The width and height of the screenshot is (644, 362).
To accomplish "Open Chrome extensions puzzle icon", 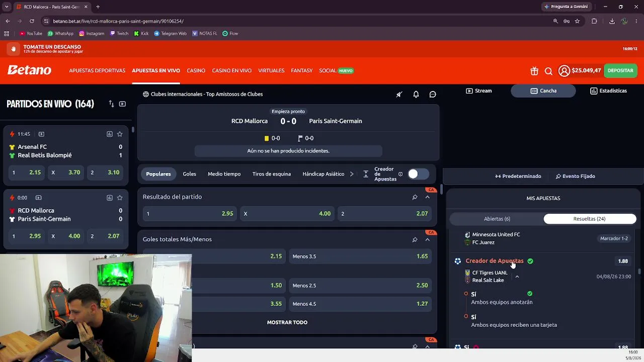I will [x=594, y=21].
